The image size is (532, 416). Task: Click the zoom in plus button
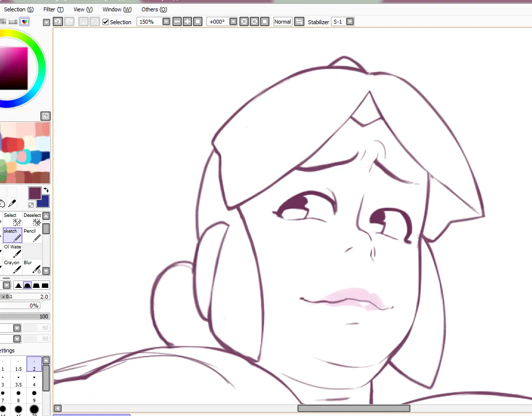tap(187, 22)
